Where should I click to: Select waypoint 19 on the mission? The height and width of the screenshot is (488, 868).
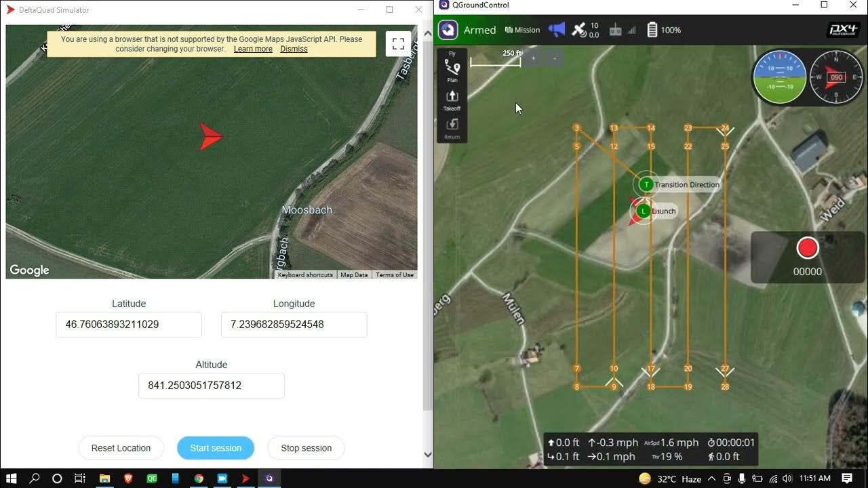tap(688, 387)
